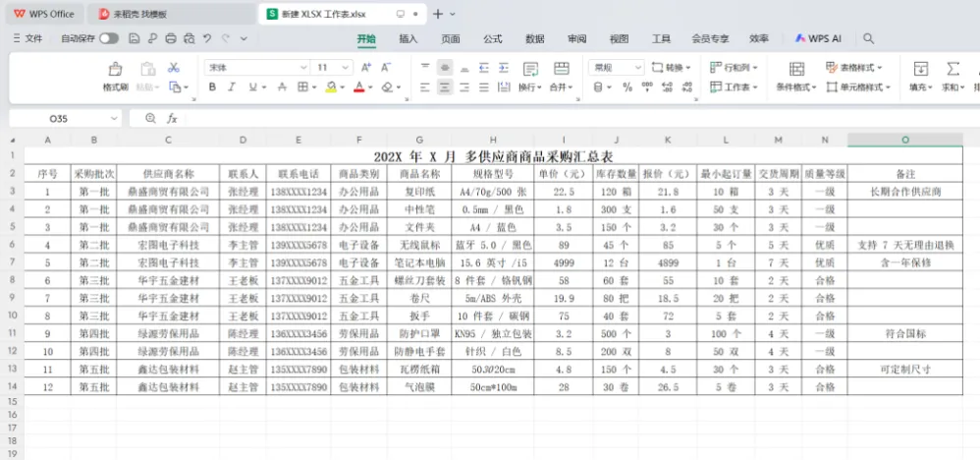Viewport: 980px width, 461px height.
Task: Click the Undo arrow icon
Action: (x=207, y=38)
